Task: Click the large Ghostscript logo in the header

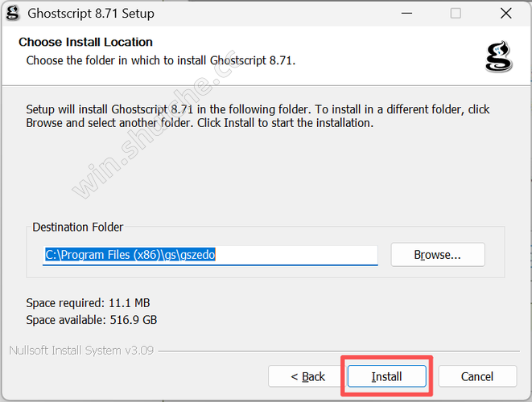Action: [x=499, y=56]
